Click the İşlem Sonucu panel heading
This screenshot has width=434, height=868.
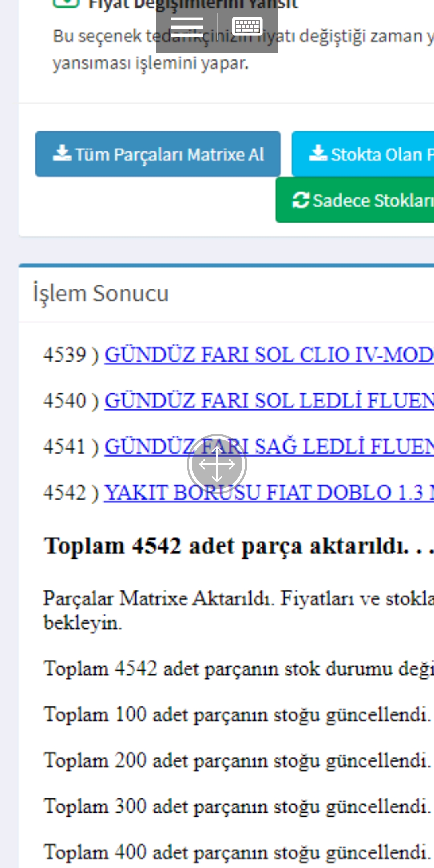[100, 293]
